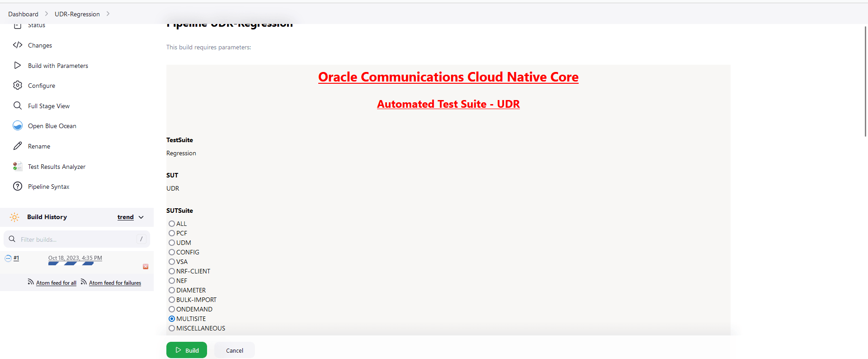This screenshot has height=359, width=868.
Task: Click the build #1 progress bar
Action: tap(71, 263)
